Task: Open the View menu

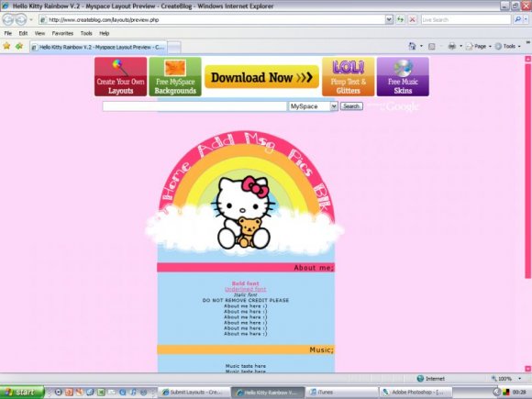Action: [39, 33]
